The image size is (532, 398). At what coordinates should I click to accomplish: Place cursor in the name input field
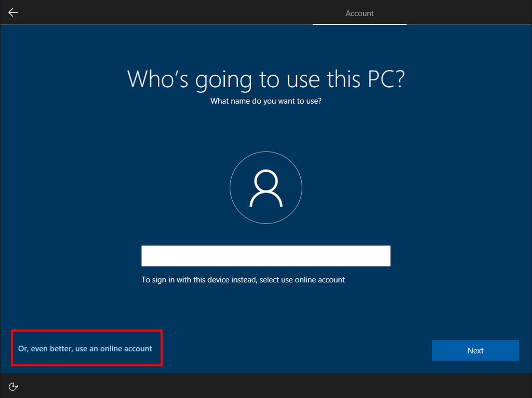click(x=266, y=256)
